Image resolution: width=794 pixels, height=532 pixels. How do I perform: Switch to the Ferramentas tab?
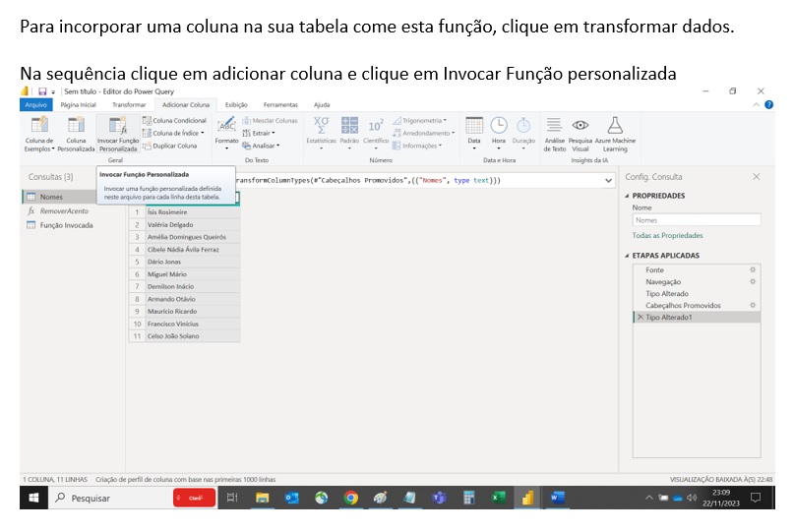pyautogui.click(x=280, y=105)
